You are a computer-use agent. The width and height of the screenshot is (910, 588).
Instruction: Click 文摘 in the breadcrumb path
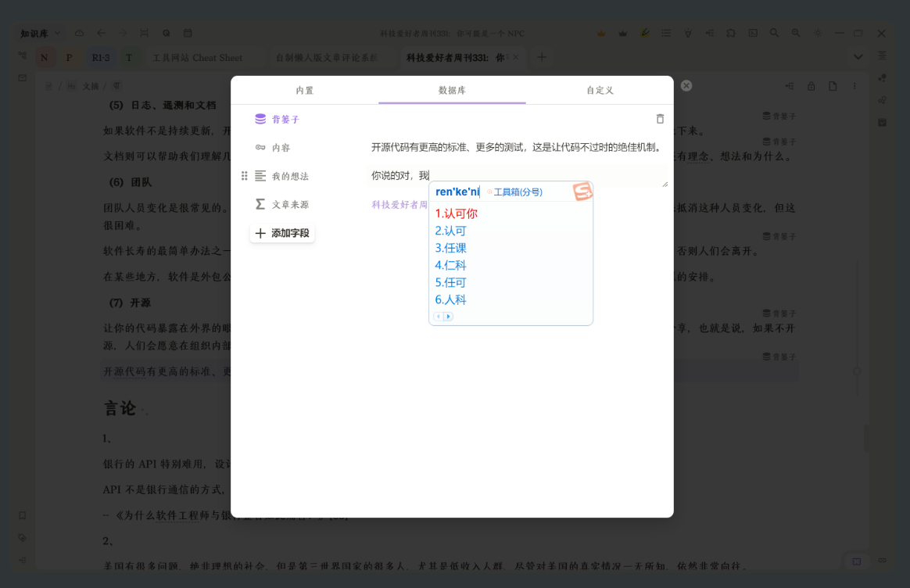click(x=90, y=86)
